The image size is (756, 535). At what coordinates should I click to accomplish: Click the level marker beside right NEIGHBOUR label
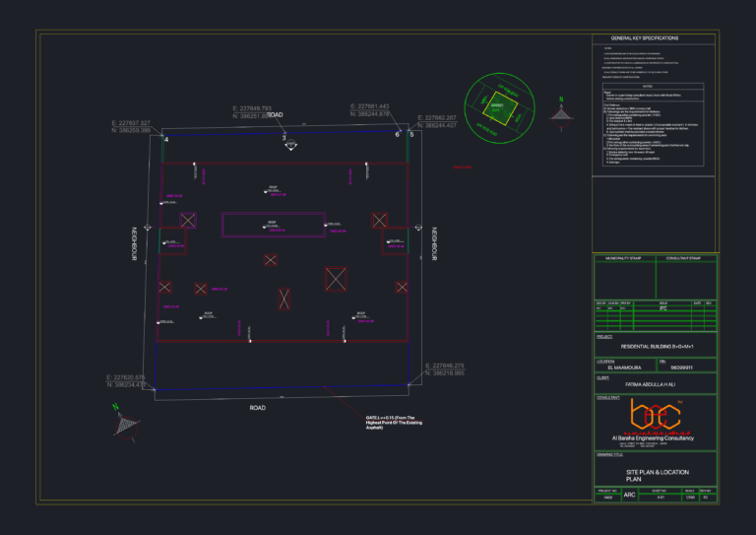pos(418,228)
